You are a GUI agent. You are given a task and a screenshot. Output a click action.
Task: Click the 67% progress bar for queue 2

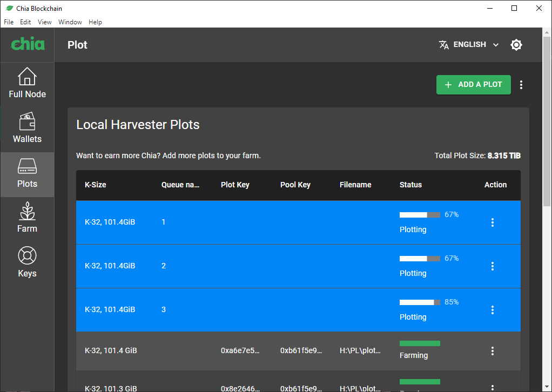click(420, 259)
